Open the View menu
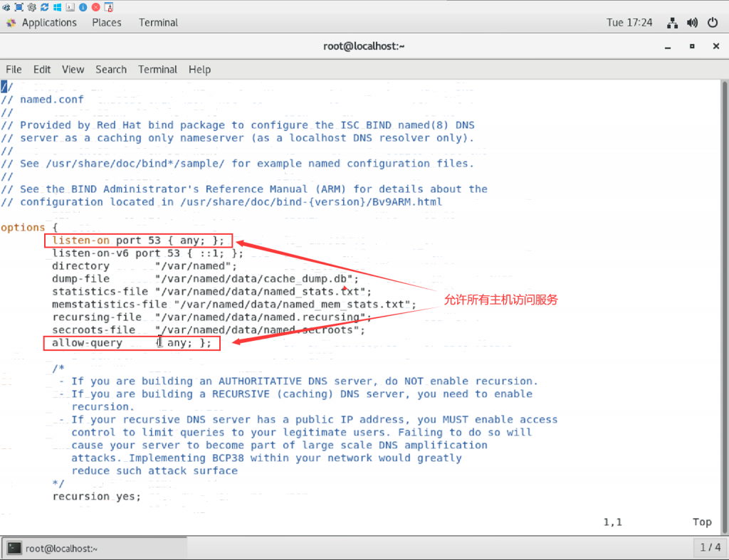Image resolution: width=729 pixels, height=560 pixels. [73, 70]
